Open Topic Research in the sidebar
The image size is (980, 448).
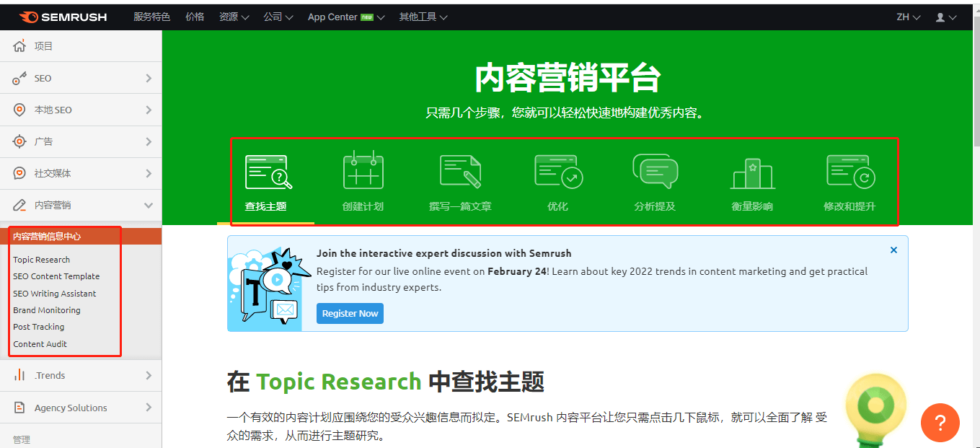[42, 260]
